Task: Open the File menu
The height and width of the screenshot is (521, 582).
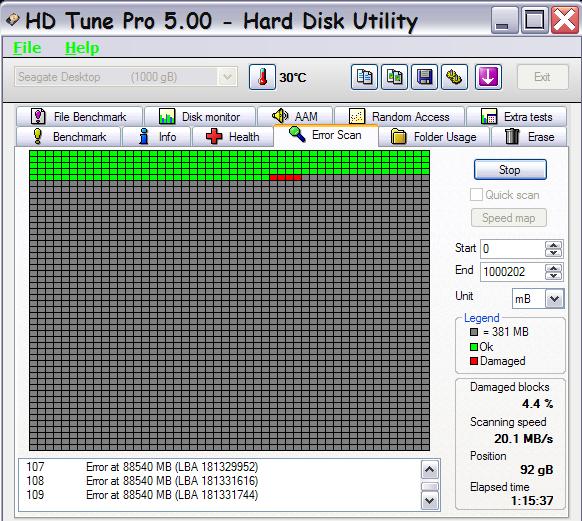Action: (27, 47)
